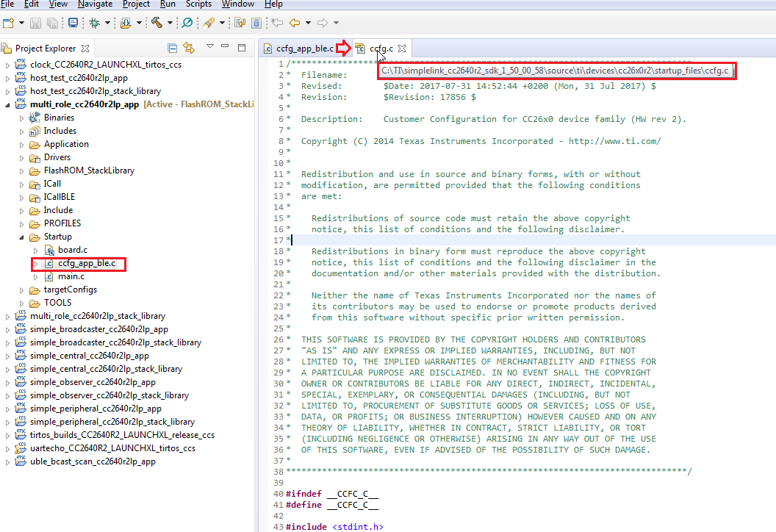Open the Navigate menu

tap(95, 4)
